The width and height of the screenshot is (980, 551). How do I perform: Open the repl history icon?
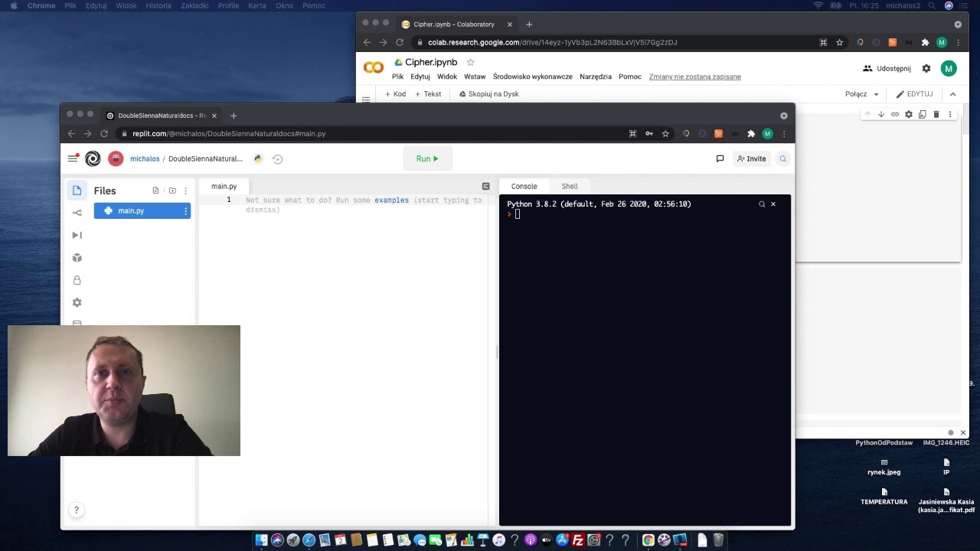277,159
